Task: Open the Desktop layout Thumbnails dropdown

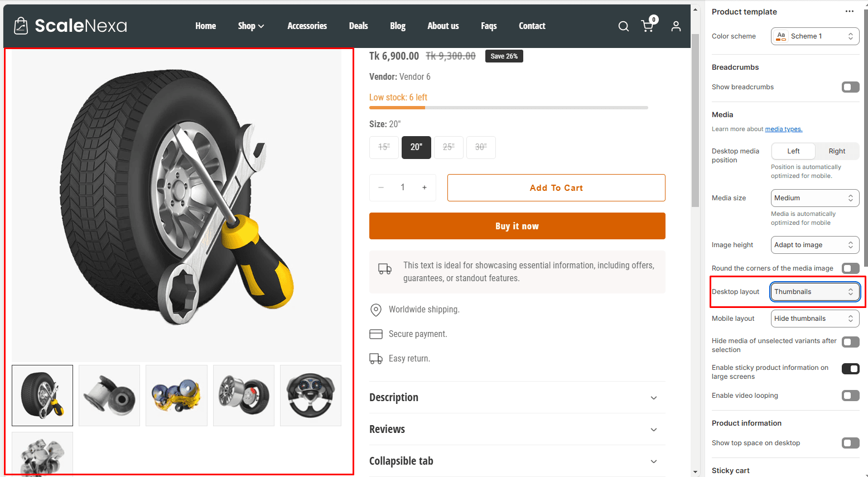Action: 814,292
